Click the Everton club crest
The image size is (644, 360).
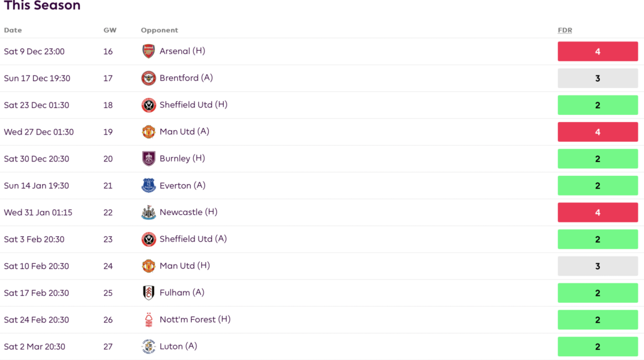[x=148, y=186]
